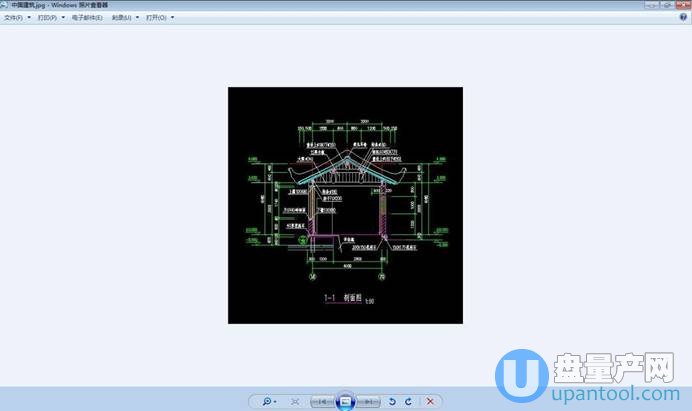
Task: Expand the arrow beside 打印(P)
Action: [63, 17]
